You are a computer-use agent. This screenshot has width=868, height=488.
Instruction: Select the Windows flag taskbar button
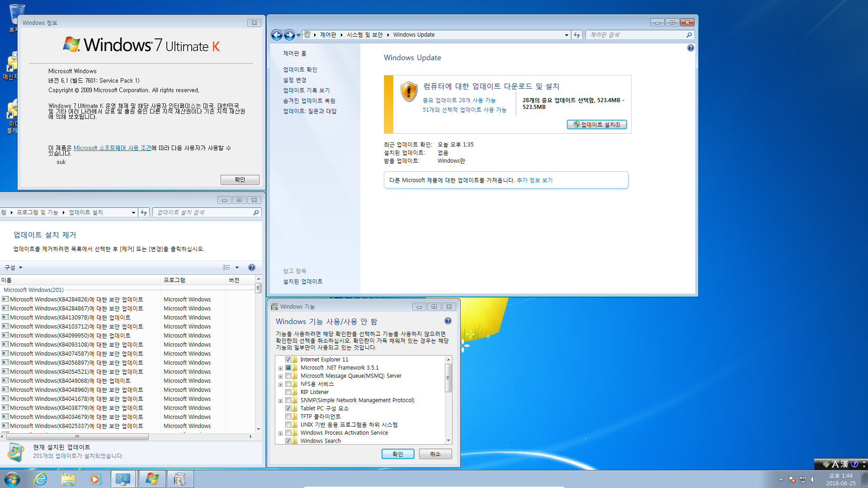152,479
